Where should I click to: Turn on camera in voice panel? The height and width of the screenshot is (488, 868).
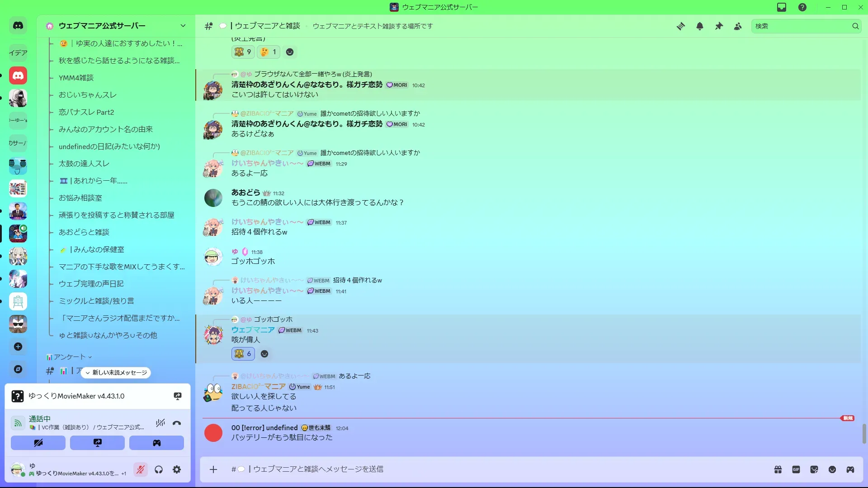click(x=38, y=443)
